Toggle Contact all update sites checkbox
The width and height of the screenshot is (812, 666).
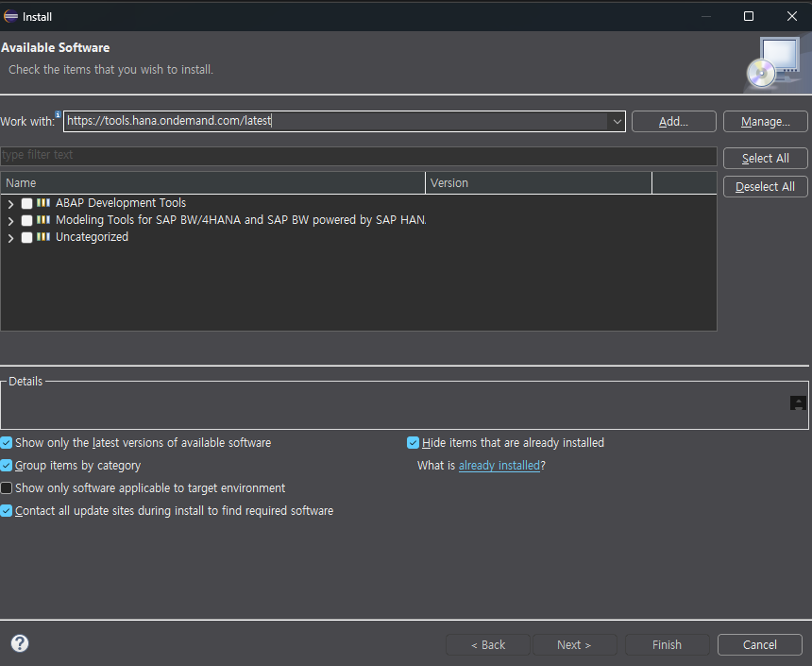tap(7, 511)
